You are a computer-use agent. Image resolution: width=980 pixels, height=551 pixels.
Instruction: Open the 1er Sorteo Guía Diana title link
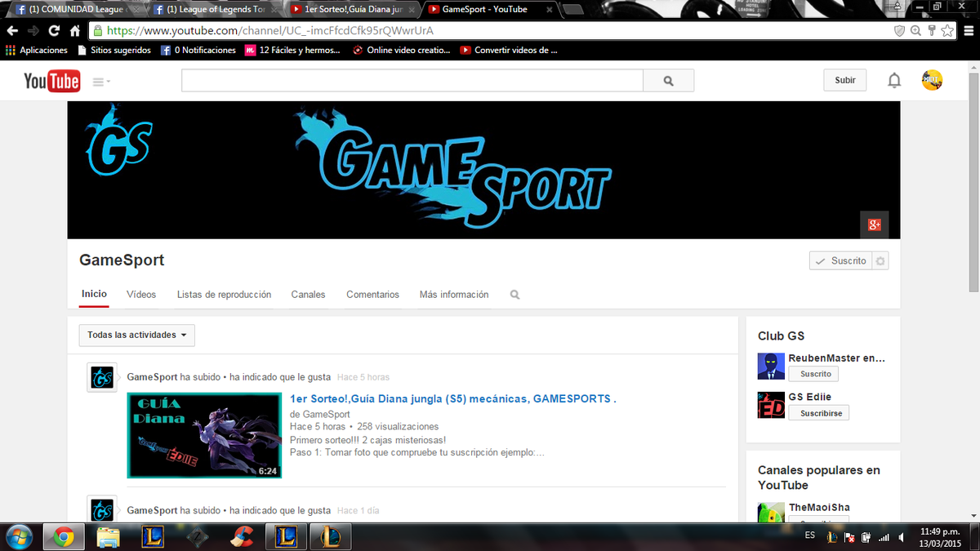tap(452, 399)
